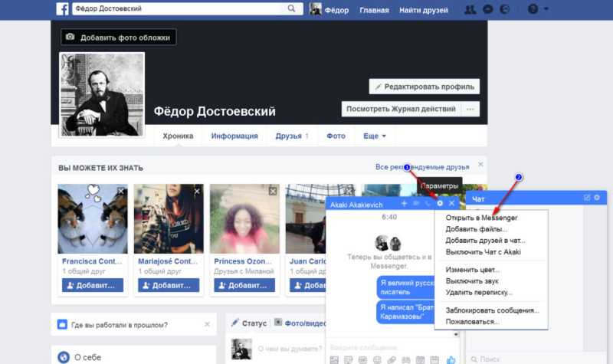The height and width of the screenshot is (364, 613).
Task: Switch to the Информация tab
Action: (234, 136)
